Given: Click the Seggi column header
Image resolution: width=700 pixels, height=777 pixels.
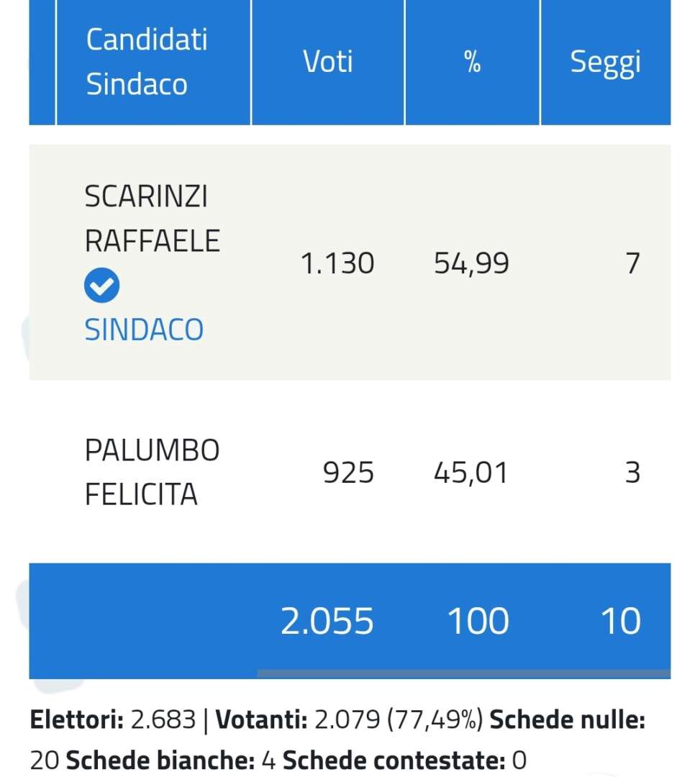Looking at the screenshot, I should point(605,61).
